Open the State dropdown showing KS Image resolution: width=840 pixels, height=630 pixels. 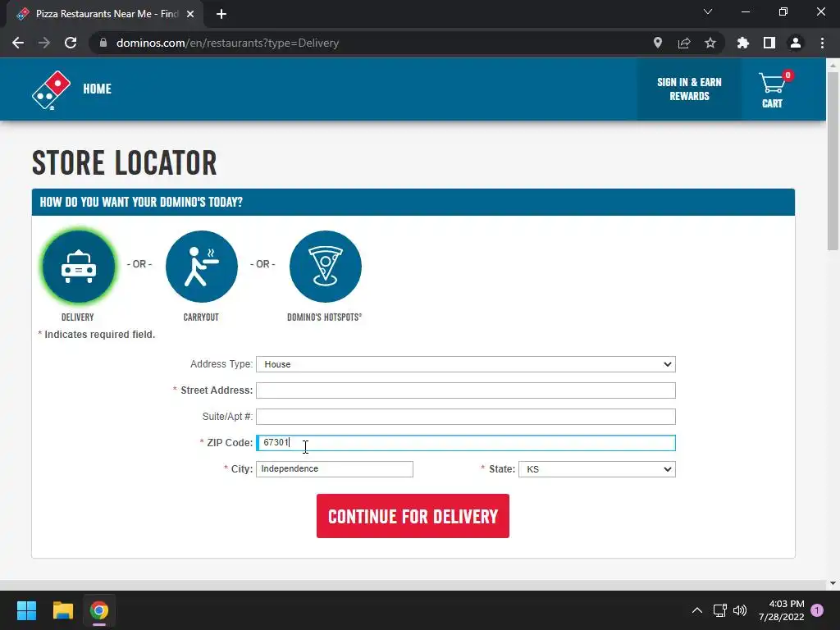[597, 469]
